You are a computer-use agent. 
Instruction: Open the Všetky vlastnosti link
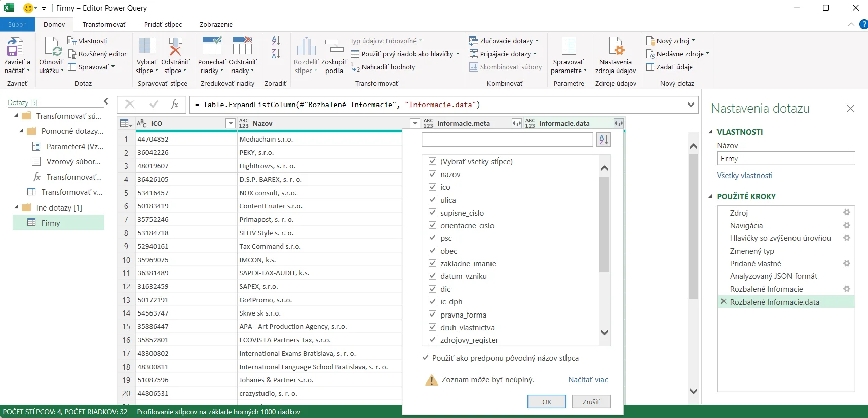pyautogui.click(x=744, y=175)
